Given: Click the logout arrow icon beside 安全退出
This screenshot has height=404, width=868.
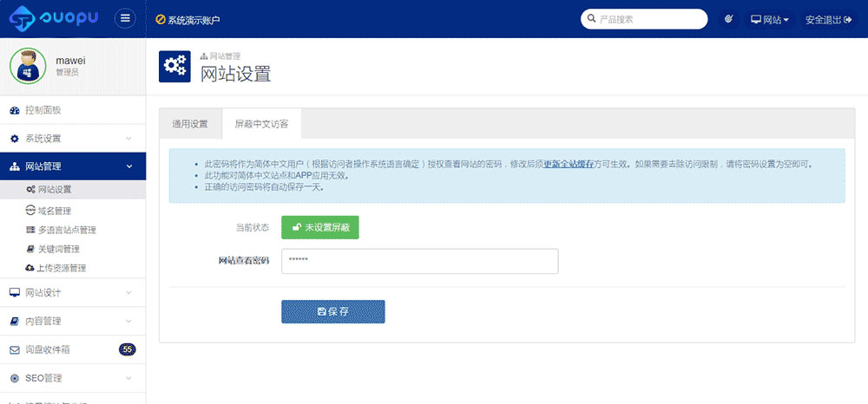Looking at the screenshot, I should [847, 19].
